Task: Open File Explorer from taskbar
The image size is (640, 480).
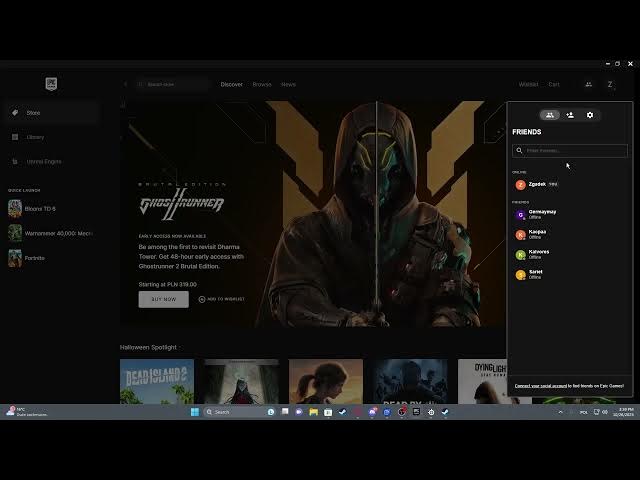Action: coord(313,412)
